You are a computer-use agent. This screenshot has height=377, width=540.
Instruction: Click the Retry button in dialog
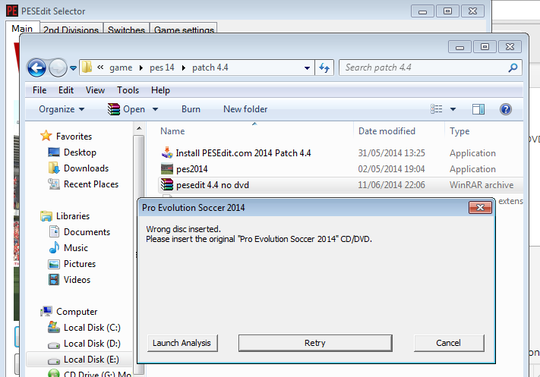(315, 343)
